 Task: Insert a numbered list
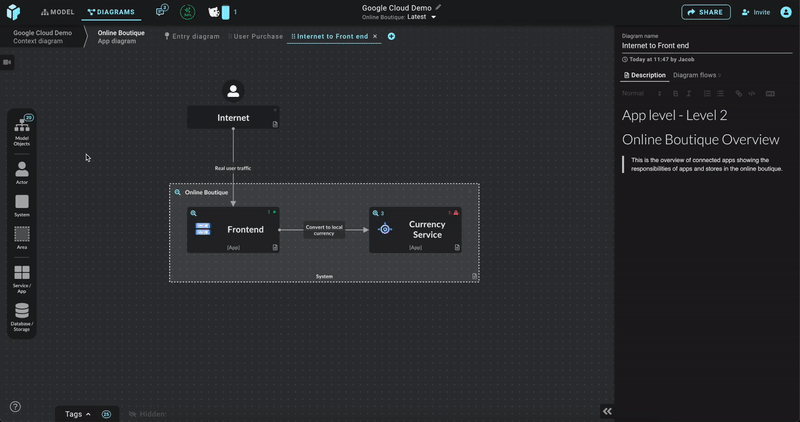point(707,93)
